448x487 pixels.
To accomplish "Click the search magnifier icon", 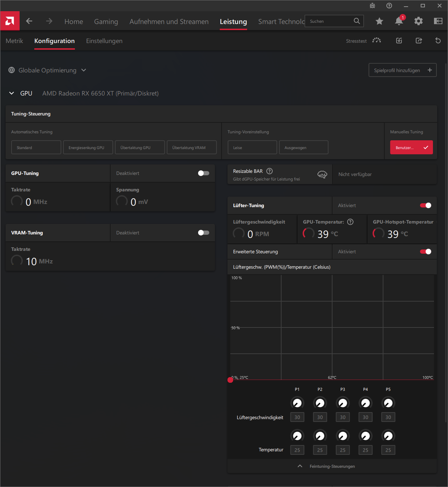I will pos(357,21).
